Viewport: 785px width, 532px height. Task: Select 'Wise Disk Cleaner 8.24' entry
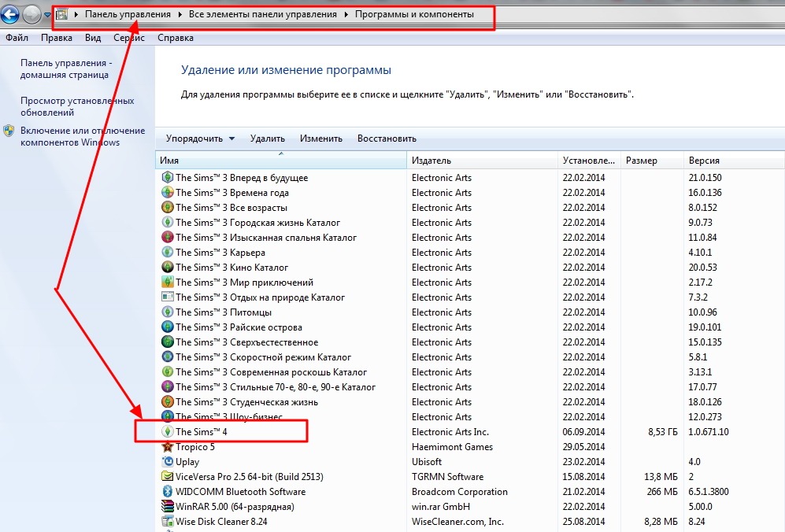[x=221, y=522]
